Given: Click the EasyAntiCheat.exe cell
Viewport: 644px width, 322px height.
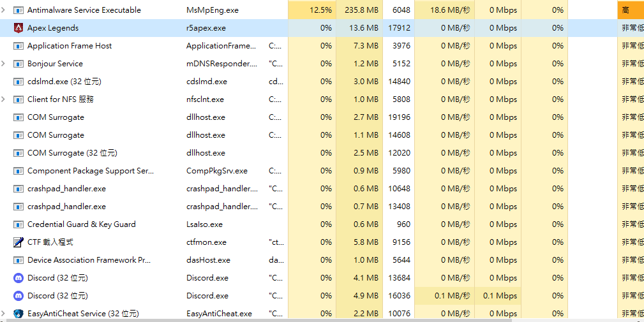Looking at the screenshot, I should 220,314.
